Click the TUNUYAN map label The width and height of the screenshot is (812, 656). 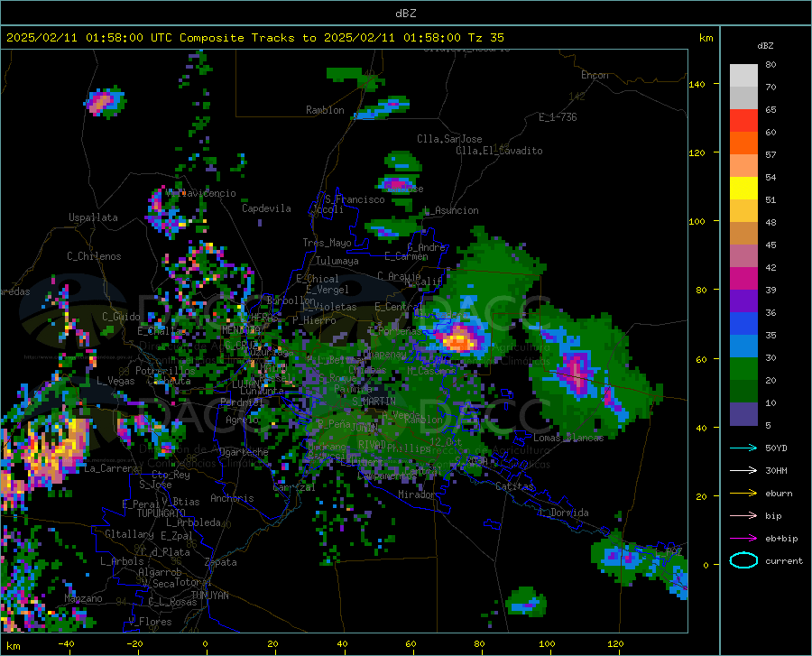click(209, 596)
